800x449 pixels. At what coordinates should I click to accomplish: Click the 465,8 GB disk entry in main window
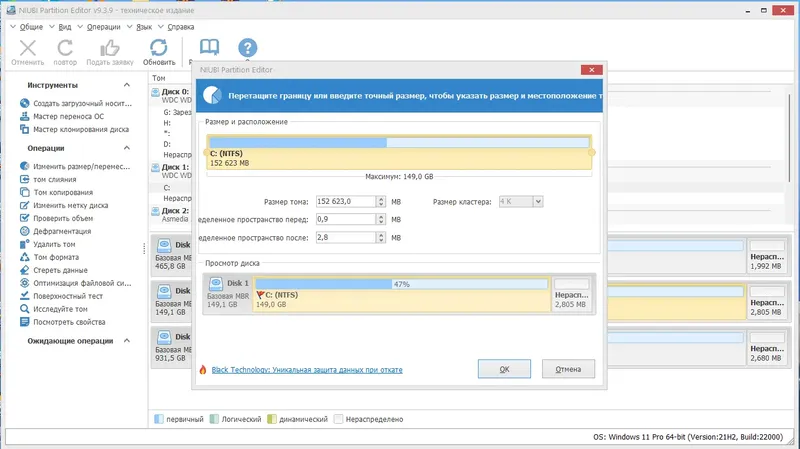pos(172,255)
